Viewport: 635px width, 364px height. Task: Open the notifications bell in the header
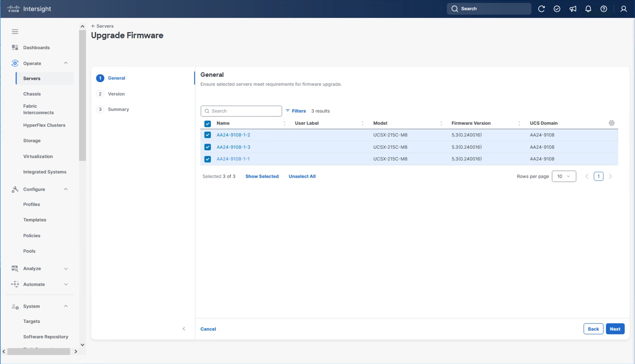[x=588, y=9]
